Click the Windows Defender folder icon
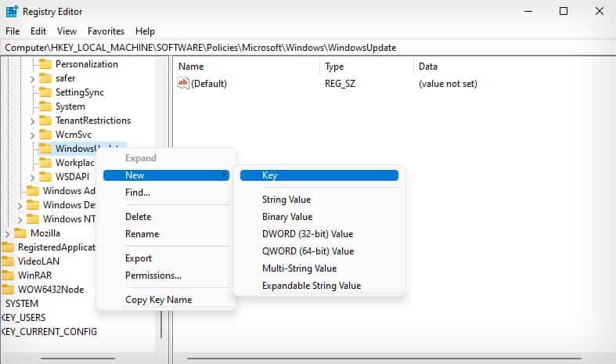The image size is (616, 364). tap(33, 205)
